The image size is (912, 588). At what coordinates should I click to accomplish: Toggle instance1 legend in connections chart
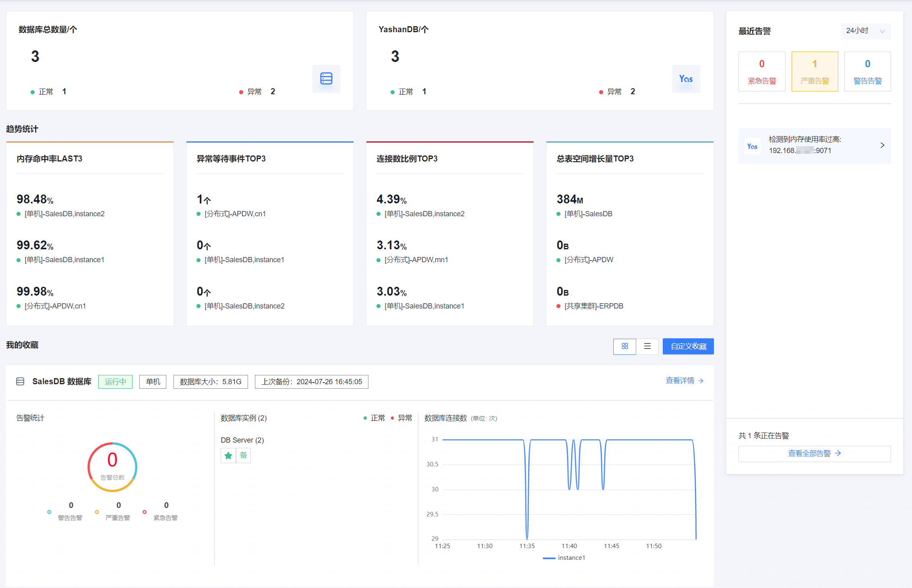pyautogui.click(x=564, y=558)
